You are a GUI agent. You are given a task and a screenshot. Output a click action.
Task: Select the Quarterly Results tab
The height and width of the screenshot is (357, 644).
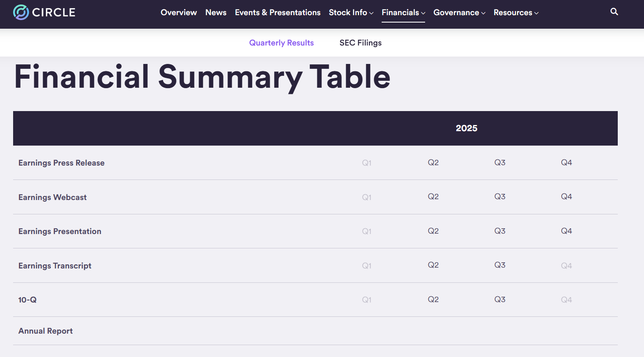click(x=281, y=43)
